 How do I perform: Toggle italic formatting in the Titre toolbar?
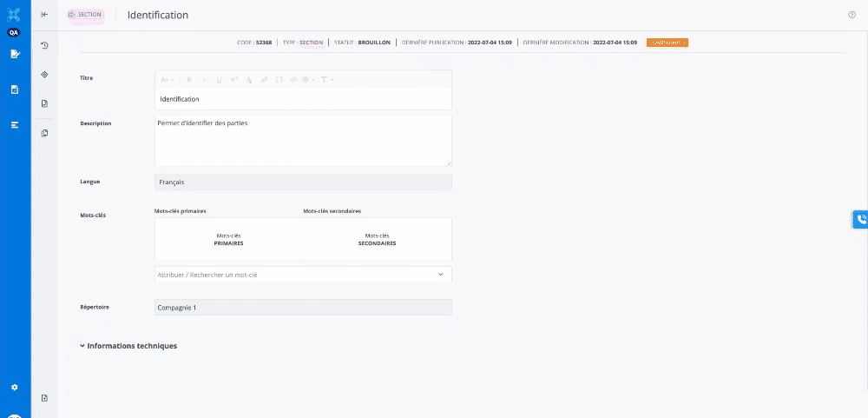click(x=204, y=79)
